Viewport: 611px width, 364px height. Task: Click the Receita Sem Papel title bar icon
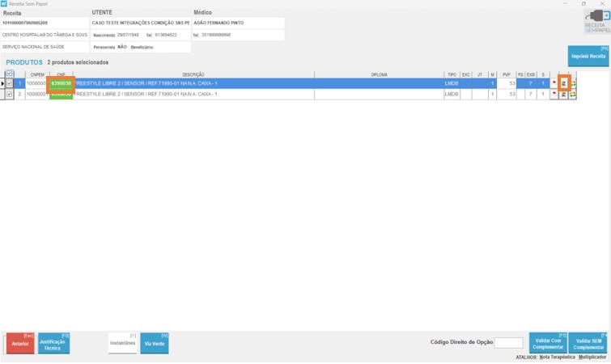4,3
